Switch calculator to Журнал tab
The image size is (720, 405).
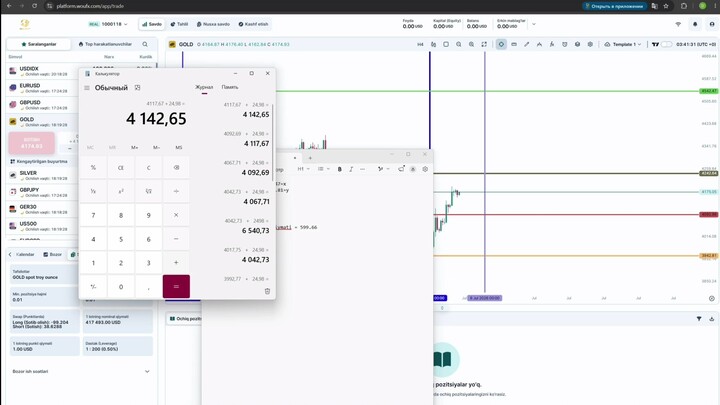(x=204, y=87)
